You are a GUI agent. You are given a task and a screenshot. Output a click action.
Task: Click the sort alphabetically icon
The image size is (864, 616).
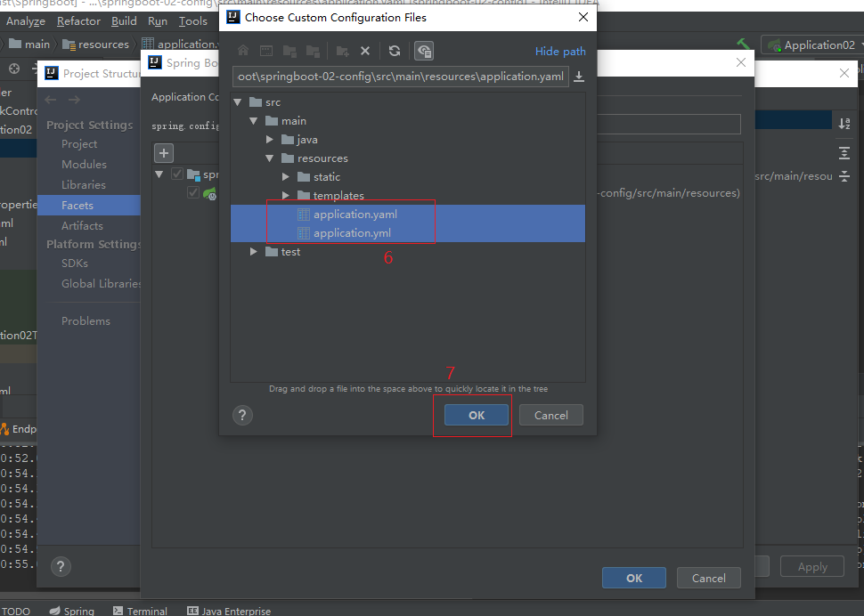tap(844, 124)
